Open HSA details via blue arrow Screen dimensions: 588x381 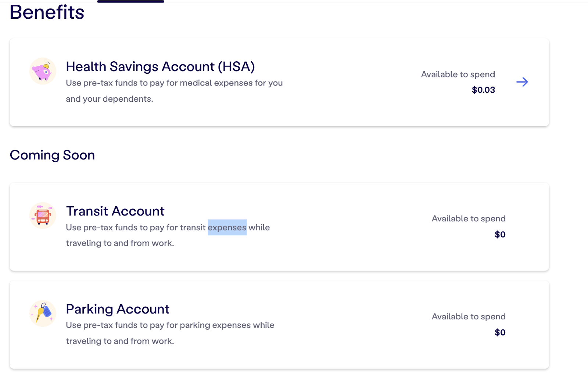pyautogui.click(x=522, y=82)
